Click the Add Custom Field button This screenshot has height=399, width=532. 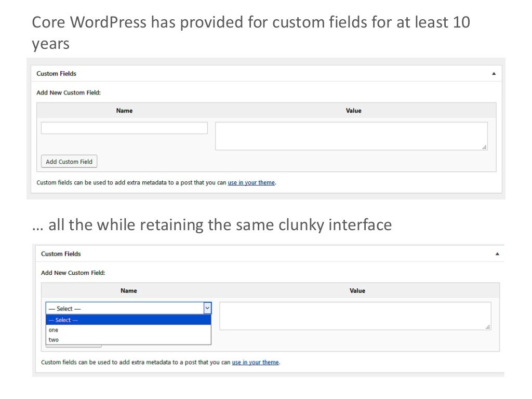[69, 162]
